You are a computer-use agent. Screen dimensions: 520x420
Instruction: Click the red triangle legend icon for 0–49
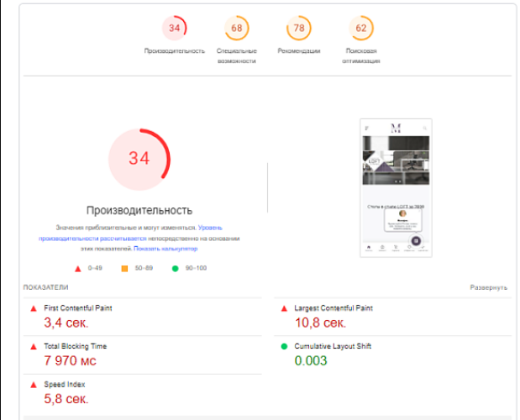point(77,269)
